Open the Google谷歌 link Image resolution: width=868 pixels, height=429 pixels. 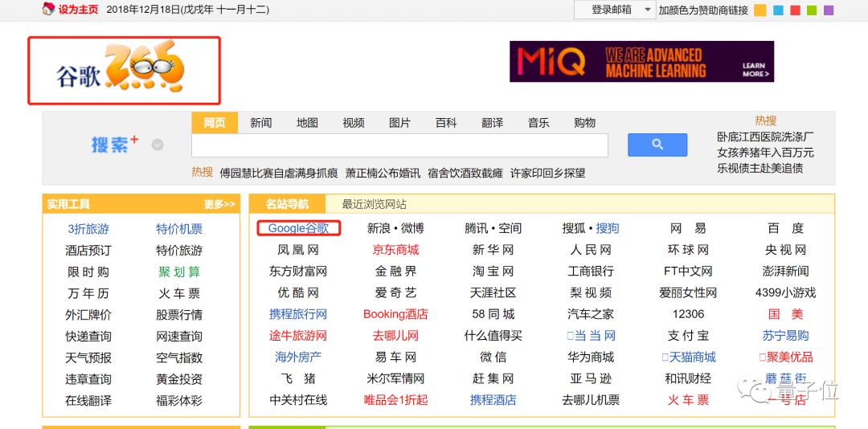(x=298, y=229)
